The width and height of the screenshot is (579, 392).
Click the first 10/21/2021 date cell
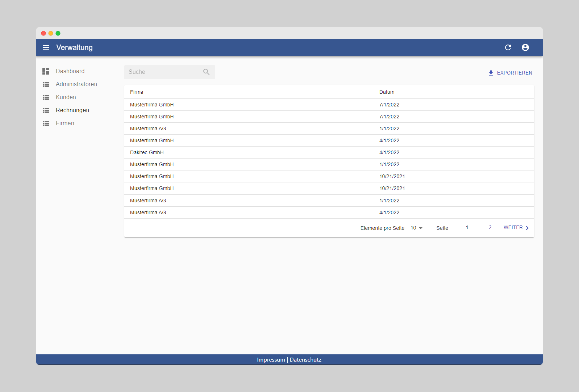point(392,176)
